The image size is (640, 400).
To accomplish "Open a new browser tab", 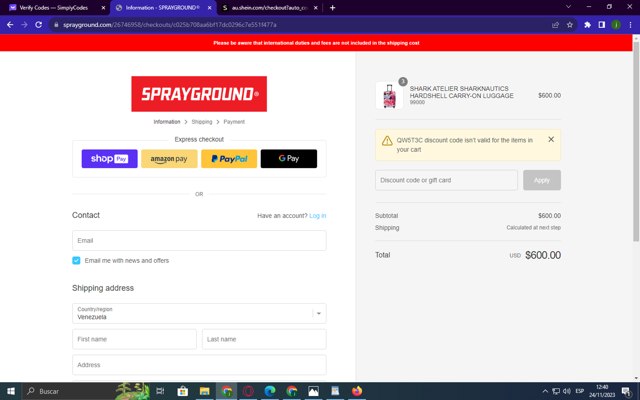I will 332,8.
